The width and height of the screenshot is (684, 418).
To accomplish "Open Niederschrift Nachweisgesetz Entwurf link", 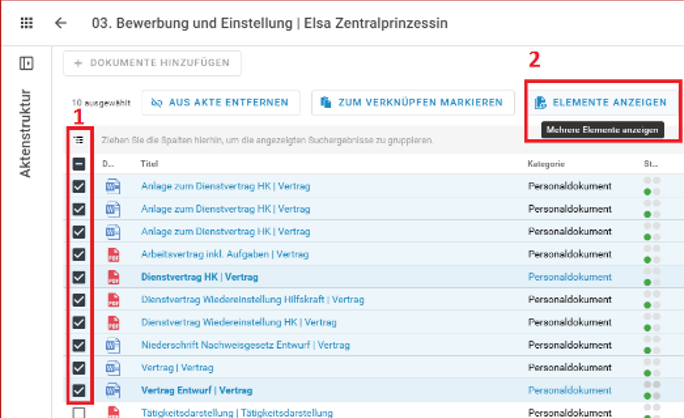I will pos(245,345).
